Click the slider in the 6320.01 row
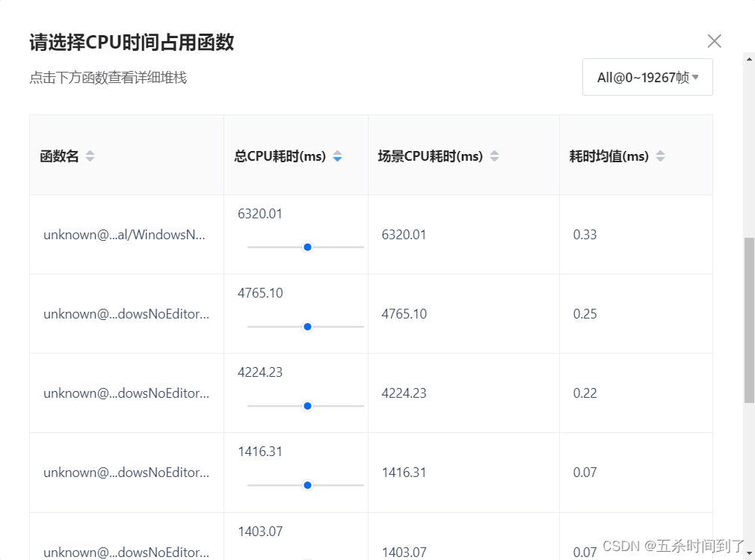Screen dimensions: 755x560 (x=306, y=247)
